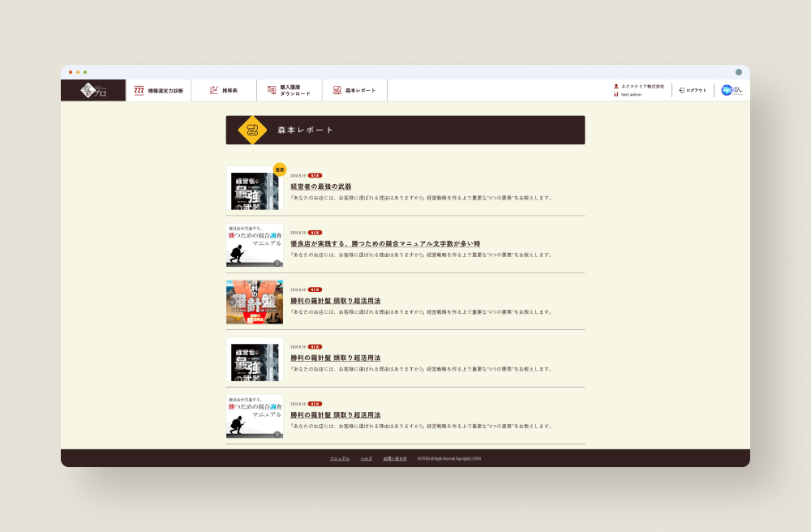
Task: Open 優良店が実践する、勝つための競合マニュアル article link
Action: [x=385, y=243]
